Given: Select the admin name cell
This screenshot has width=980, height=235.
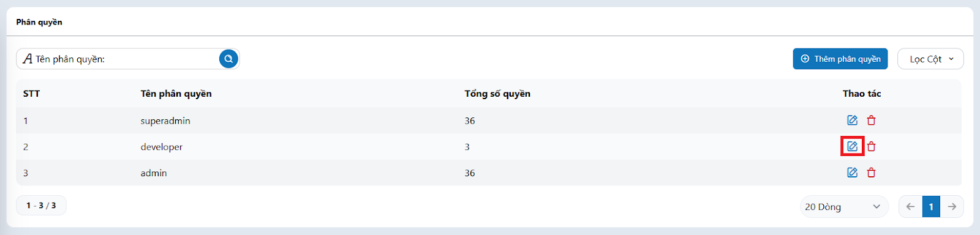Looking at the screenshot, I should pyautogui.click(x=154, y=173).
